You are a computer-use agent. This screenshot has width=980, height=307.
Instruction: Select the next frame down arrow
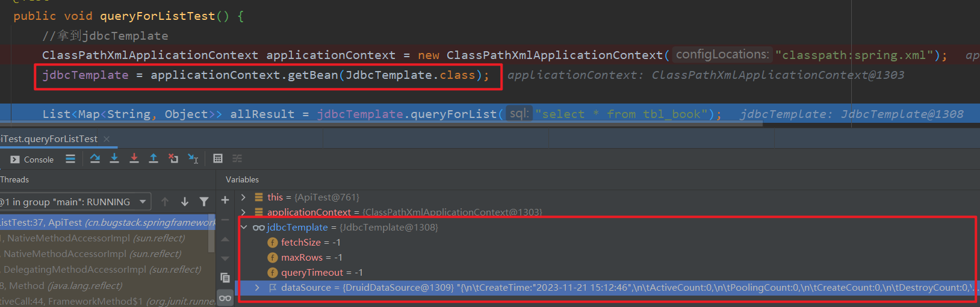185,202
